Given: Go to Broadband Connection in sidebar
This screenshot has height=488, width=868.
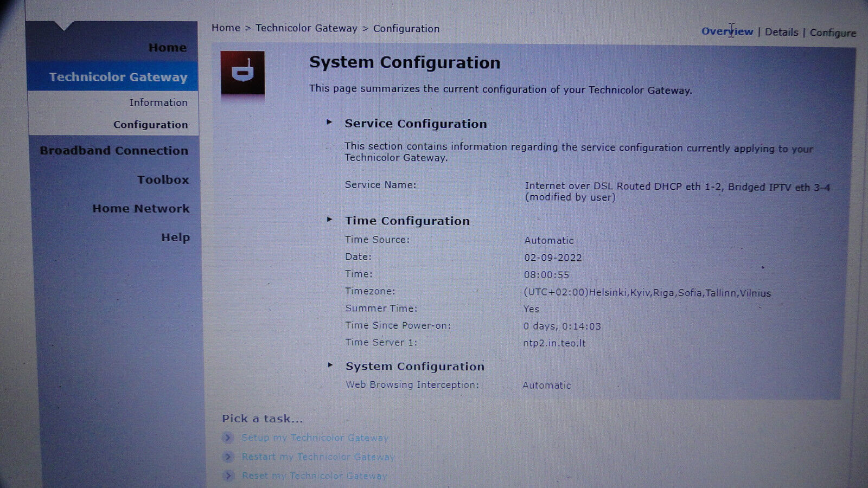Looking at the screenshot, I should [x=114, y=151].
